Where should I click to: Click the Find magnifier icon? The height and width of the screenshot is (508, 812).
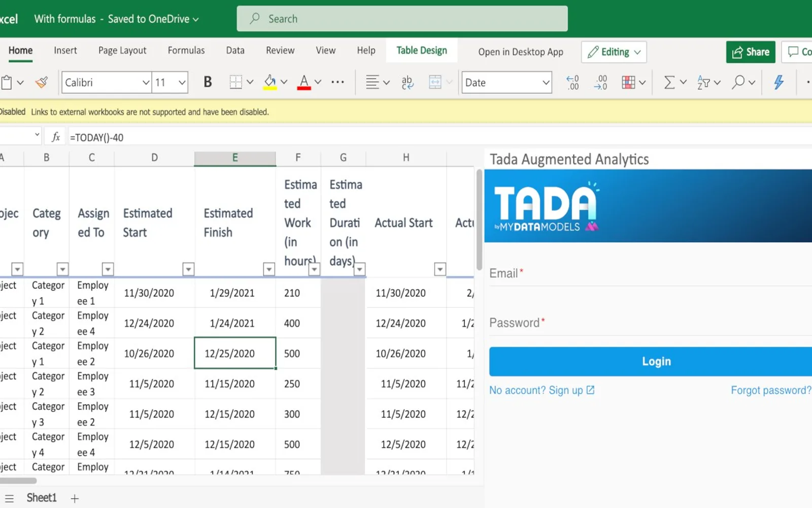coord(738,82)
